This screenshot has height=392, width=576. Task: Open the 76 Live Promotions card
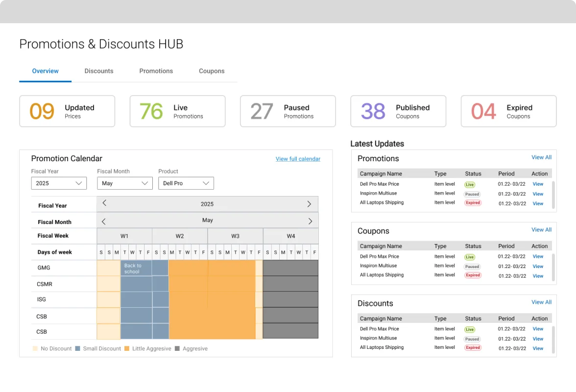(x=177, y=111)
